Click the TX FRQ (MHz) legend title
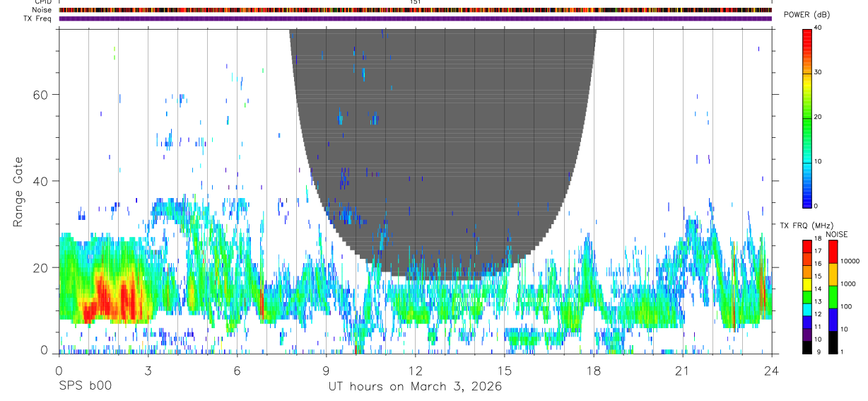Screen dimensions: 868x401 pyautogui.click(x=806, y=225)
